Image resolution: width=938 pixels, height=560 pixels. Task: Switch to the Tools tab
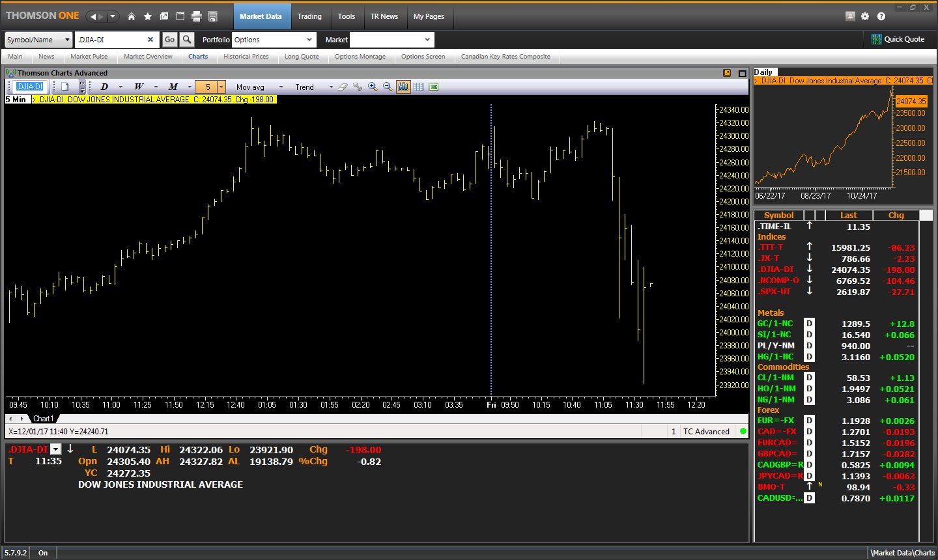click(x=347, y=16)
